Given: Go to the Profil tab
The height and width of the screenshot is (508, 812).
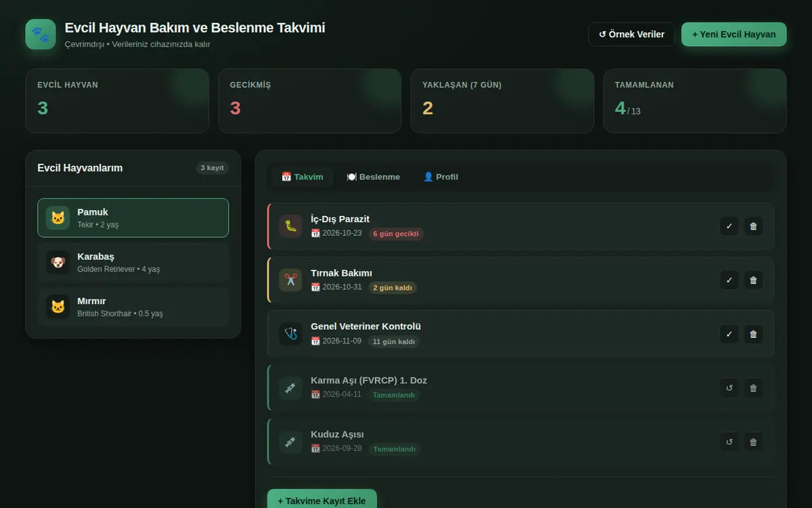Looking at the screenshot, I should (441, 177).
